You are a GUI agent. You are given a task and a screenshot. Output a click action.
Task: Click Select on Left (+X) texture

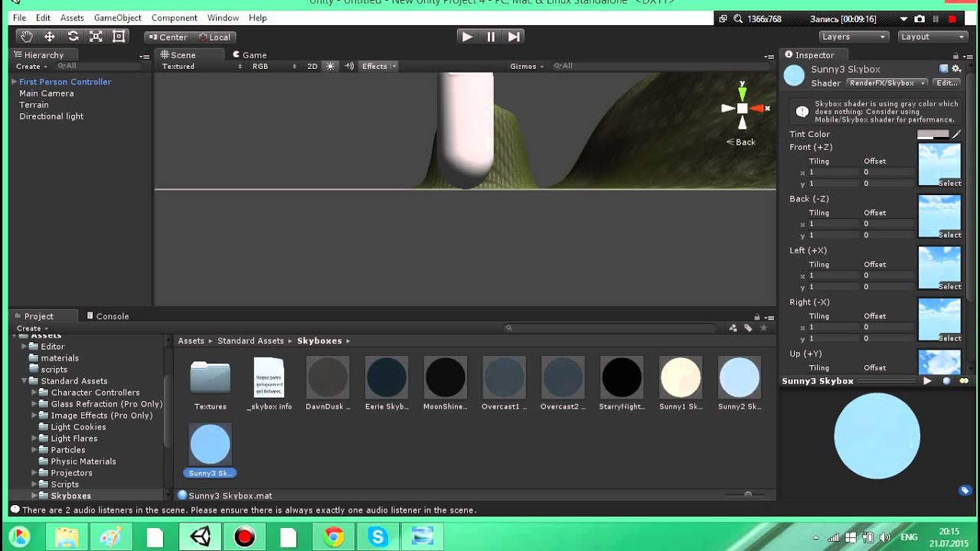949,287
